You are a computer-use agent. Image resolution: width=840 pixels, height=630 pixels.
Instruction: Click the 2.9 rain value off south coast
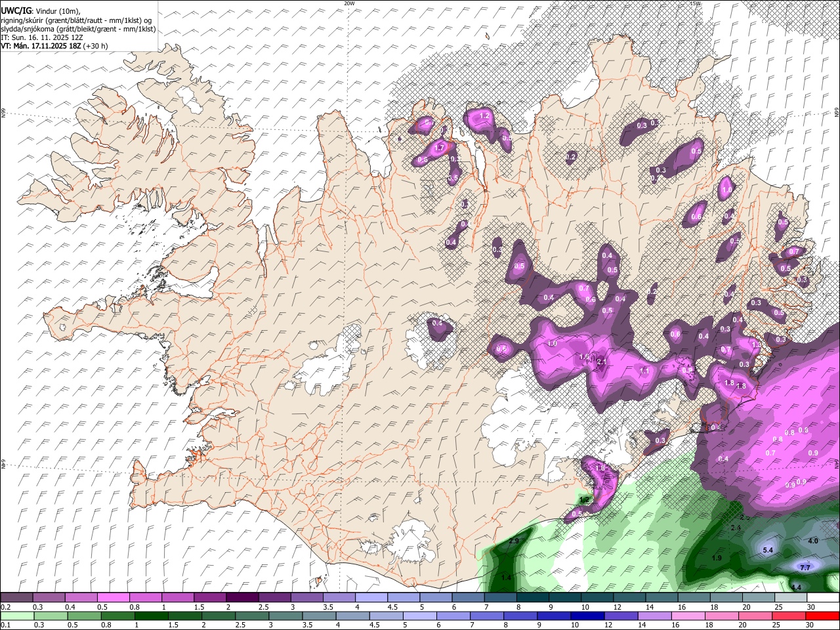pos(514,541)
